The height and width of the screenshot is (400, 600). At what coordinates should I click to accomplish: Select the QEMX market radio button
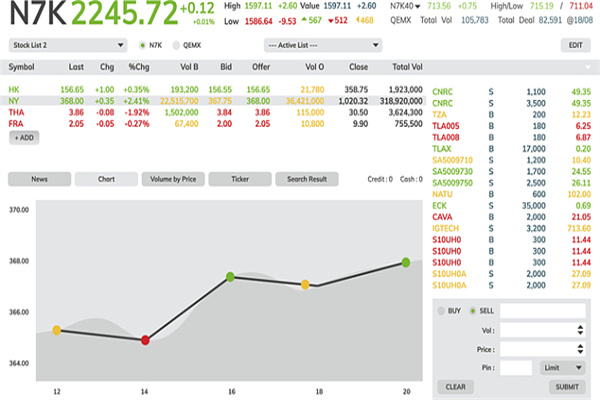point(177,45)
